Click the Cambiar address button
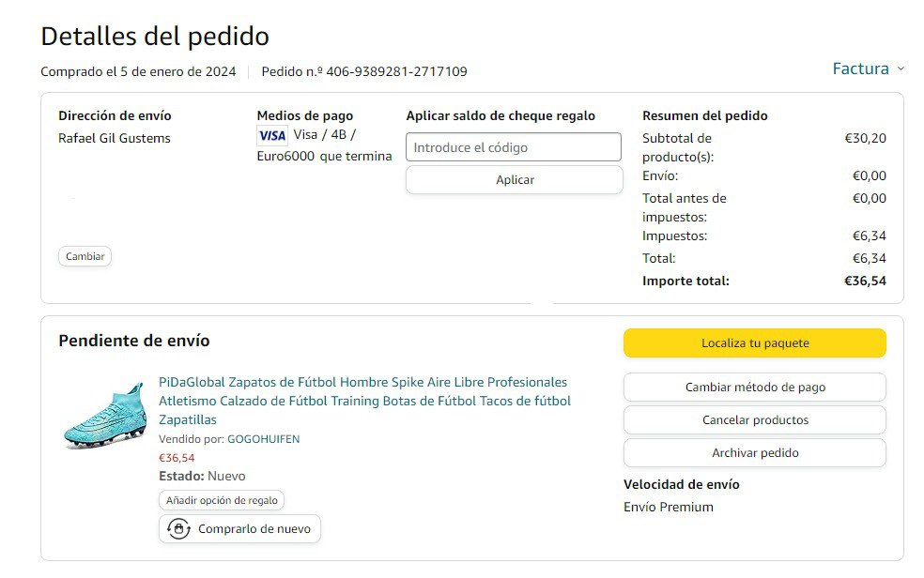 (x=85, y=256)
